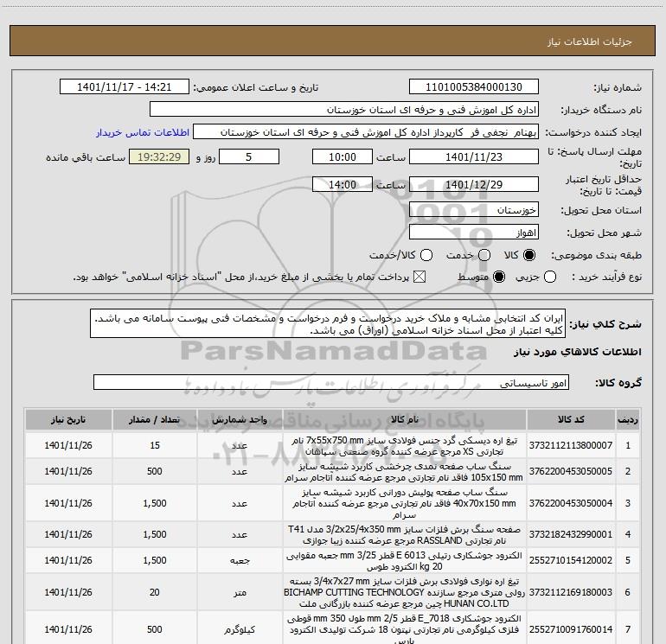The image size is (666, 644).
Task: Select product code 2552710154120002
Action: (x=571, y=560)
